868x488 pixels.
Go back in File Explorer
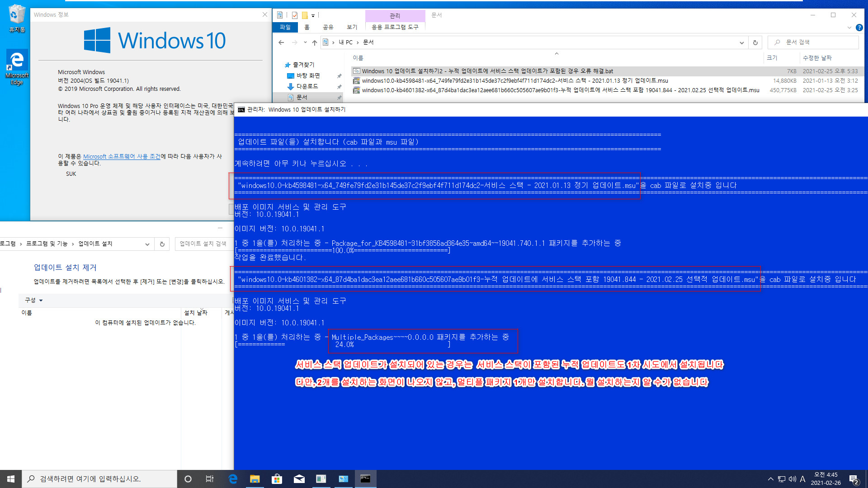tap(281, 42)
